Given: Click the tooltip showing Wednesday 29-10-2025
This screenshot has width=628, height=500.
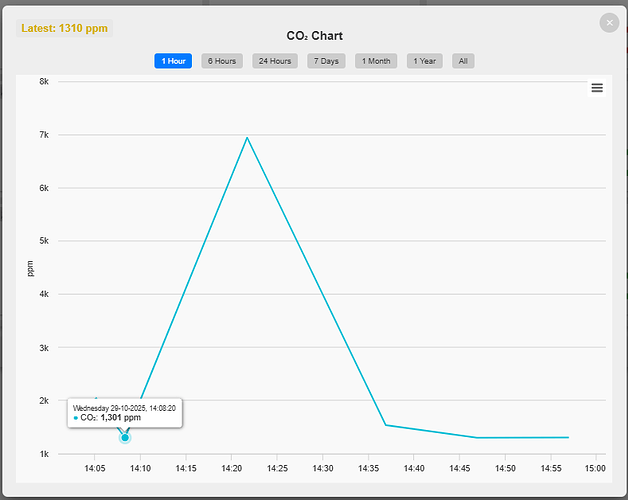Looking at the screenshot, I should pos(124,413).
